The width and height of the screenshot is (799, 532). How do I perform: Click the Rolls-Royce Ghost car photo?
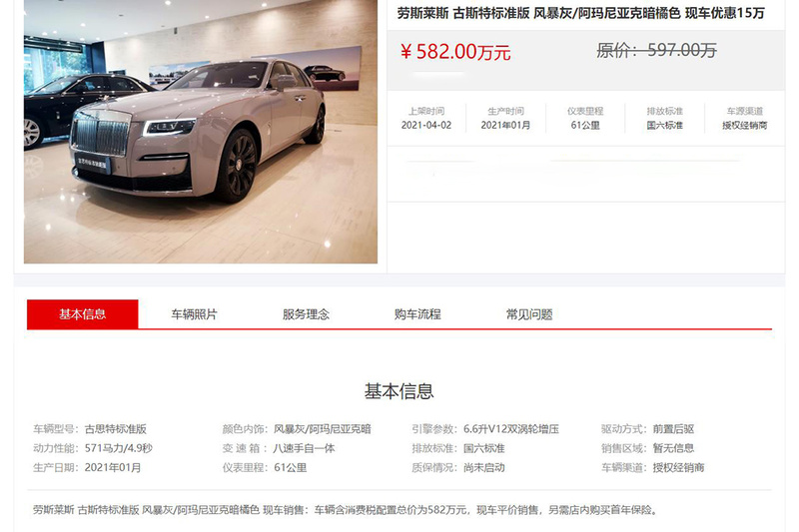point(201,132)
